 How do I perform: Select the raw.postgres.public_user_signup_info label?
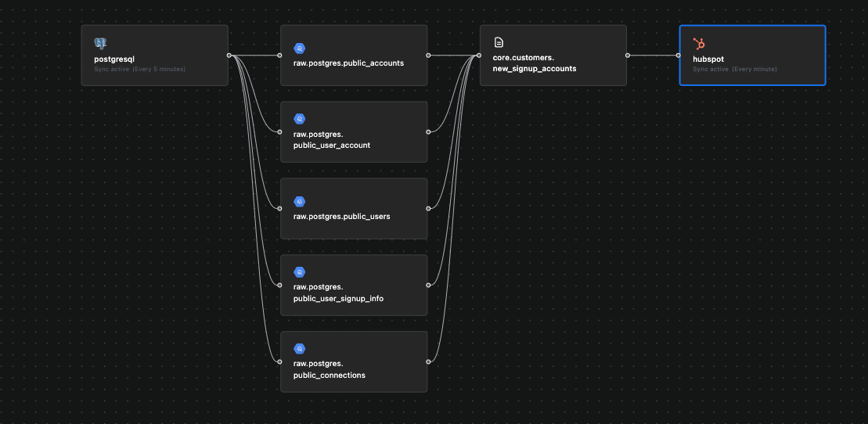(x=338, y=293)
